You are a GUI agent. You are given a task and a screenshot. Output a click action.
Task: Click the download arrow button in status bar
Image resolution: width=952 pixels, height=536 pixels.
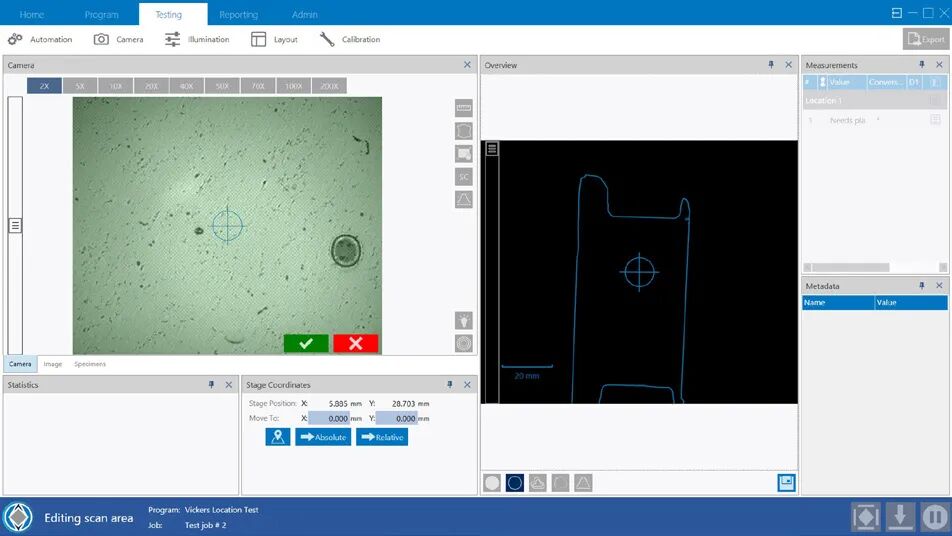coord(900,517)
